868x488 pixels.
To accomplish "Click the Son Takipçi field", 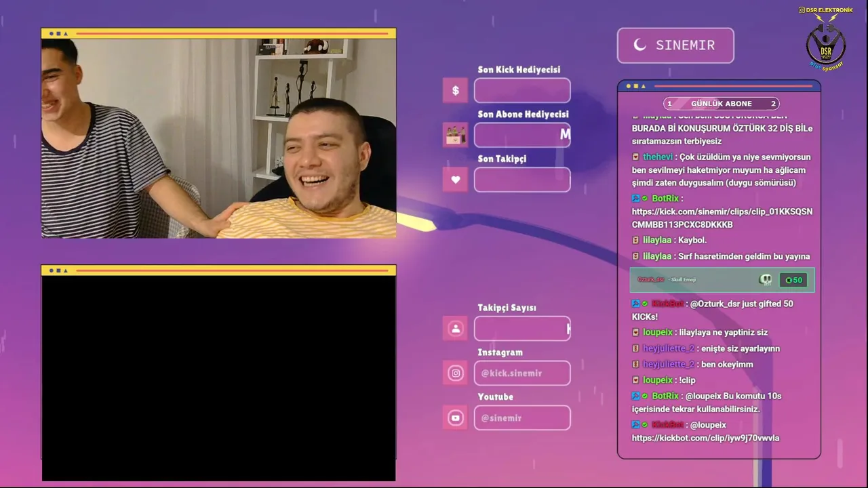I will [522, 180].
